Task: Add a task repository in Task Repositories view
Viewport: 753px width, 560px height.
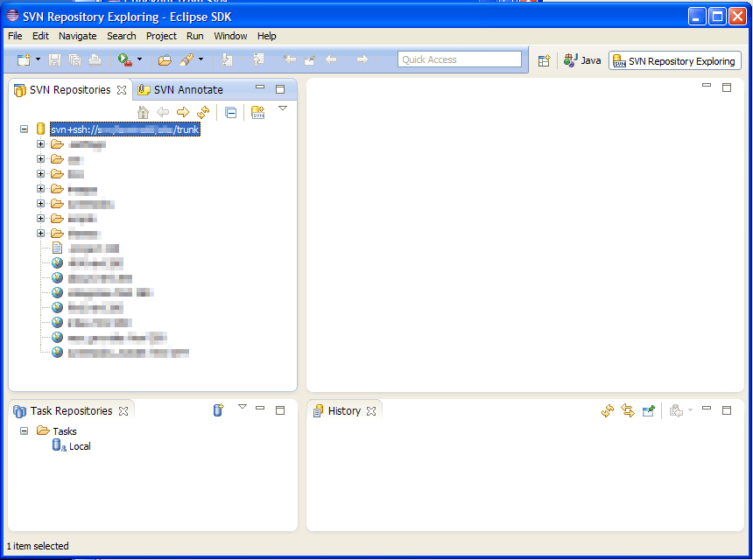Action: pyautogui.click(x=218, y=409)
